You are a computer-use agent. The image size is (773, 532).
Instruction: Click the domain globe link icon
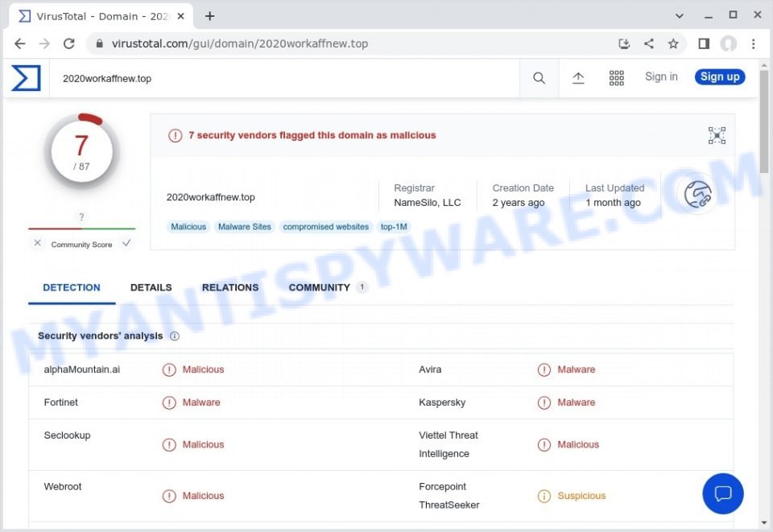[x=697, y=194]
